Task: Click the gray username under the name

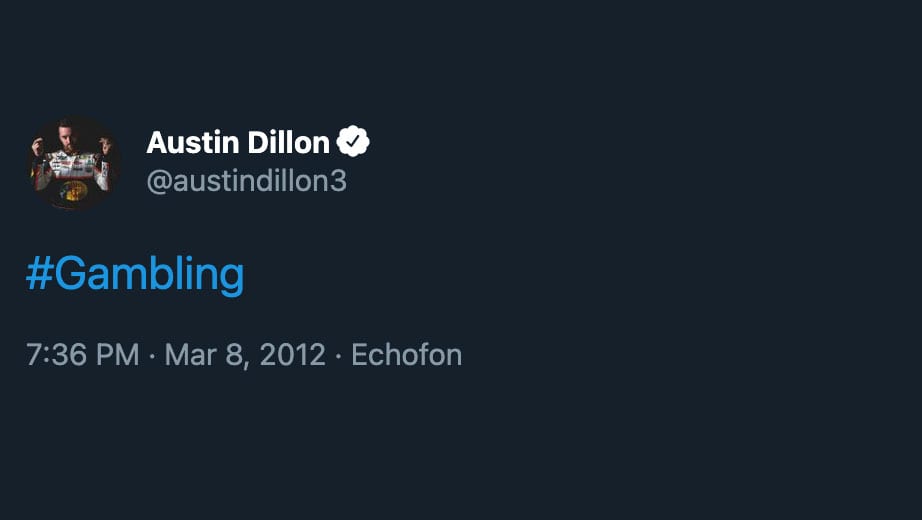Action: (x=246, y=181)
